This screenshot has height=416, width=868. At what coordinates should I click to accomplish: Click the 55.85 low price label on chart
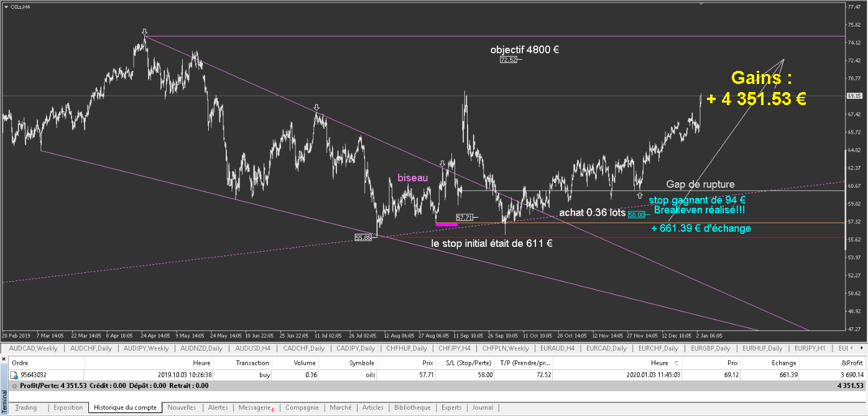(363, 238)
